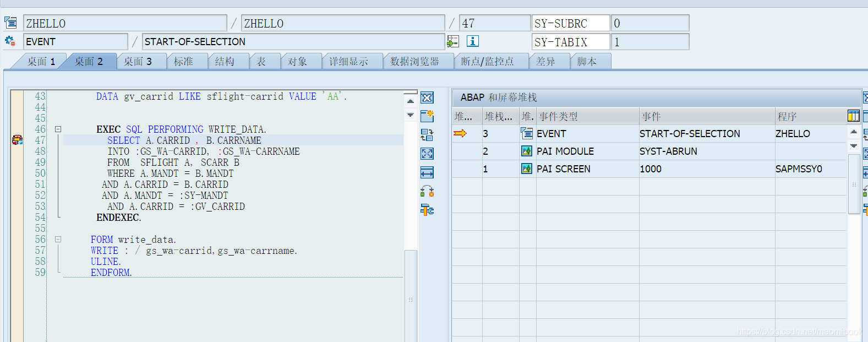Click the PAI MODULE screen icon in row 2
Image resolution: width=868 pixels, height=342 pixels.
527,151
